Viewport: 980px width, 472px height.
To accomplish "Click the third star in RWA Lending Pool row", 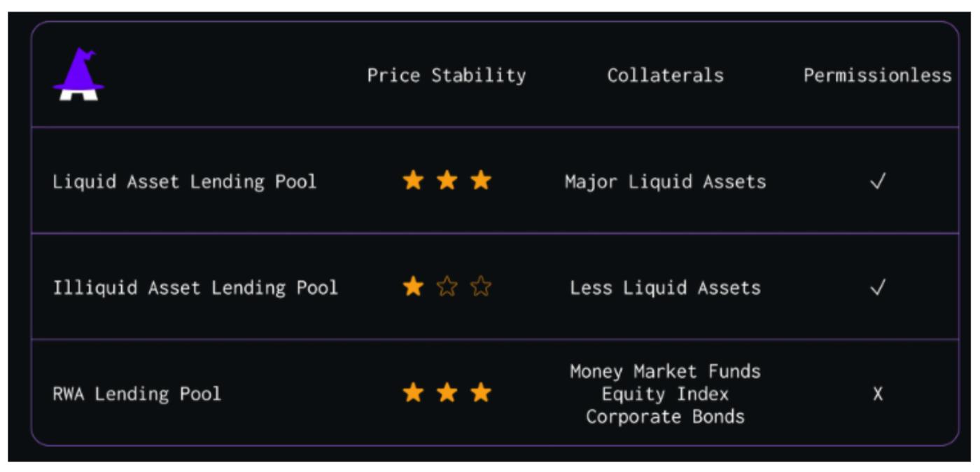I will [481, 393].
